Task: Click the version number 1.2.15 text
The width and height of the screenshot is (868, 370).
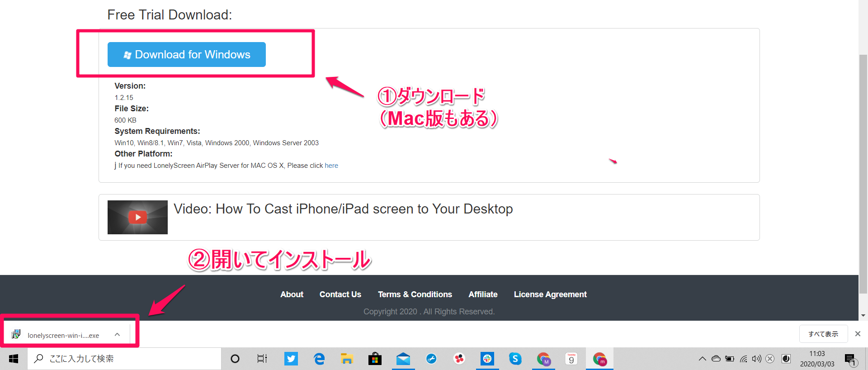Action: click(124, 98)
